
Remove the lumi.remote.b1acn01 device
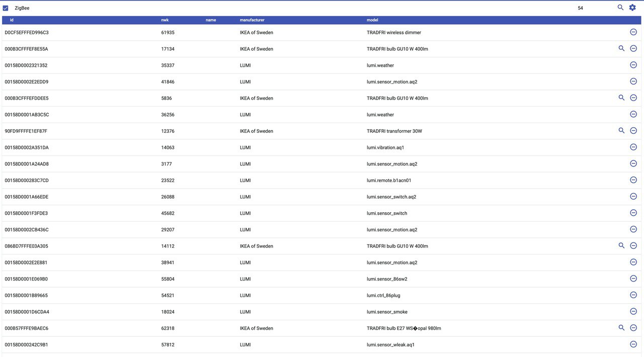click(633, 180)
